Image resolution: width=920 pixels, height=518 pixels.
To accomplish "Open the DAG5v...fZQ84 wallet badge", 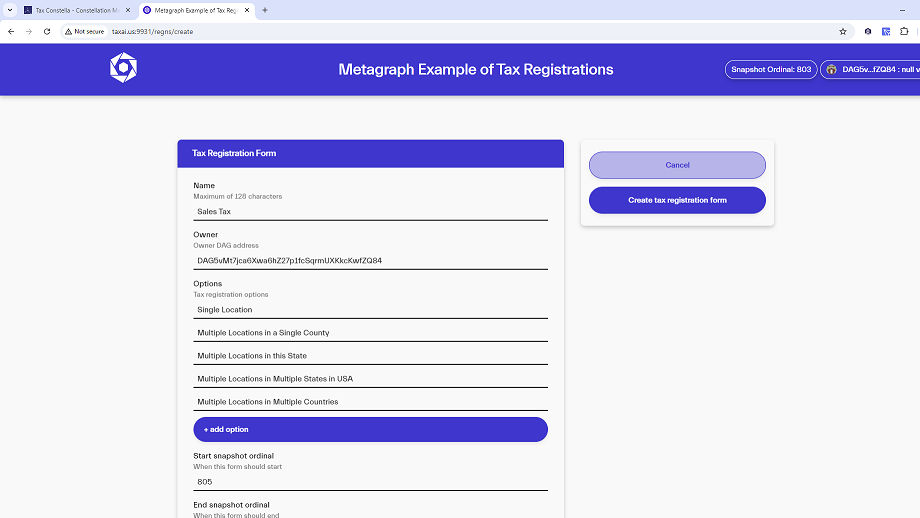I will pos(871,69).
